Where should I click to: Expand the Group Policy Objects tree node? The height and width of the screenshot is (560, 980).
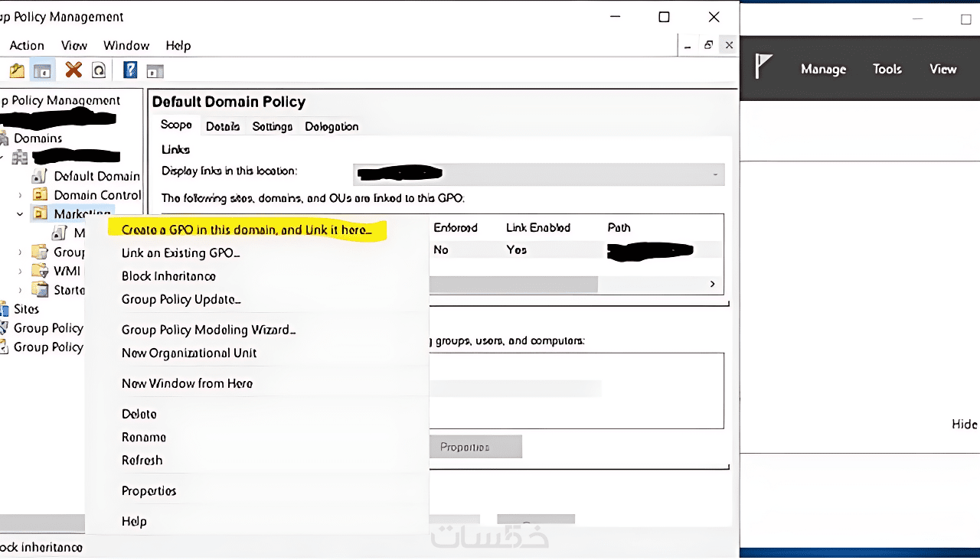[21, 252]
